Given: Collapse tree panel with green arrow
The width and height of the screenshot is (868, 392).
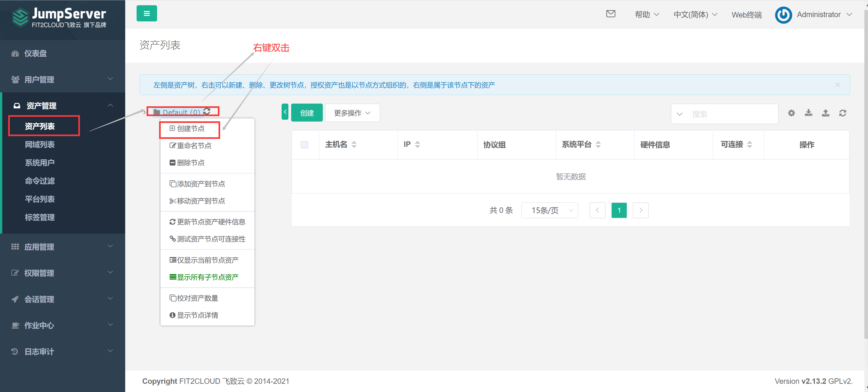Looking at the screenshot, I should pyautogui.click(x=285, y=112).
